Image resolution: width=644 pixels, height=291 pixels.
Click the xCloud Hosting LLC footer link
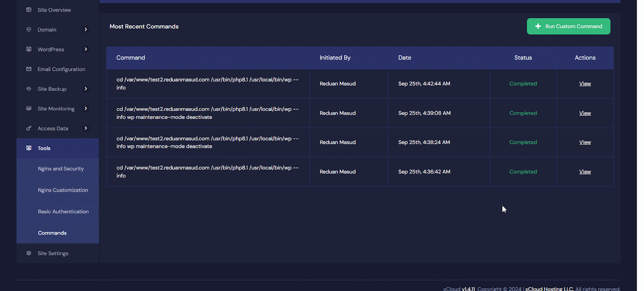pyautogui.click(x=549, y=289)
